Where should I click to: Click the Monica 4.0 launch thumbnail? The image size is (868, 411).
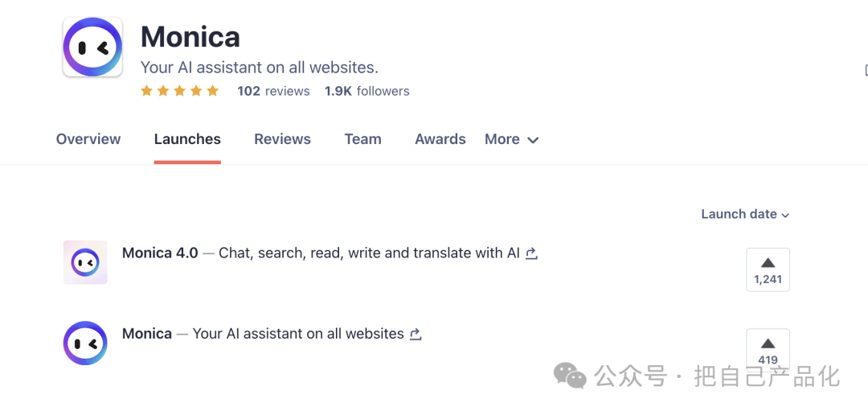[85, 262]
